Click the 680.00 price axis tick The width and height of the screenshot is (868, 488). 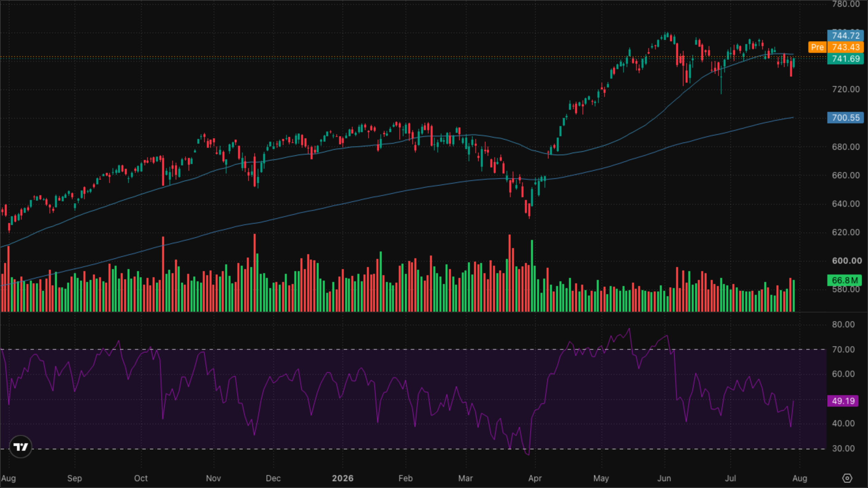click(x=846, y=147)
